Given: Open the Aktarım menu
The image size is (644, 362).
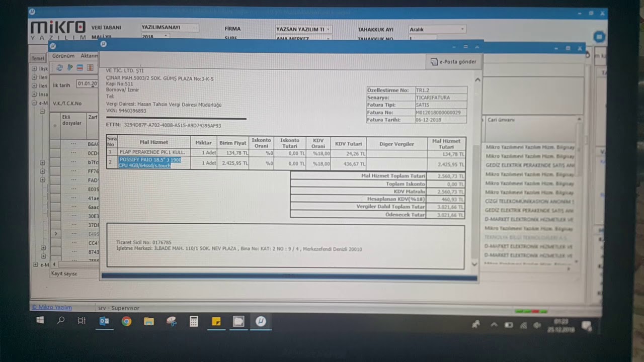Looking at the screenshot, I should 89,56.
